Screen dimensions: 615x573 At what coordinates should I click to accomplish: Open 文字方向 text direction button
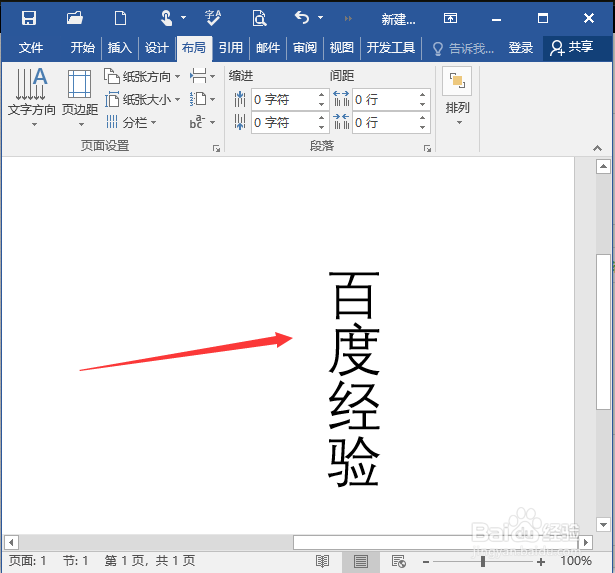coord(31,97)
